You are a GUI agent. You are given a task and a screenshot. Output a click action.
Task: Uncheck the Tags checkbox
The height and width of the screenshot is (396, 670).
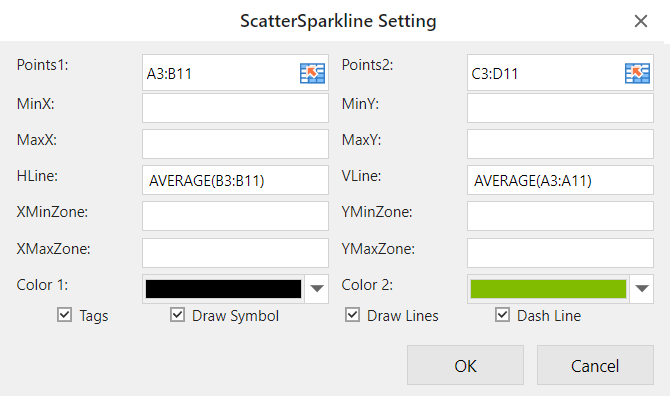pyautogui.click(x=64, y=315)
